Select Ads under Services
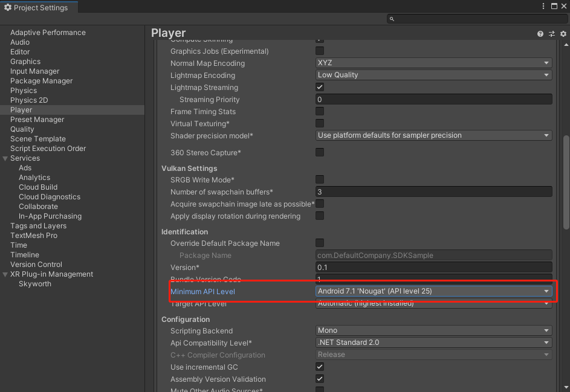The width and height of the screenshot is (570, 392). coord(25,168)
